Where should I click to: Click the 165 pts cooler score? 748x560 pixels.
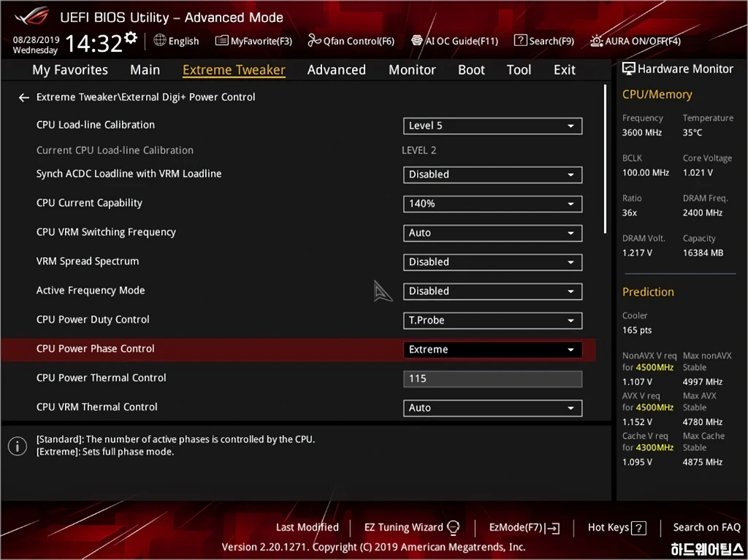click(637, 330)
